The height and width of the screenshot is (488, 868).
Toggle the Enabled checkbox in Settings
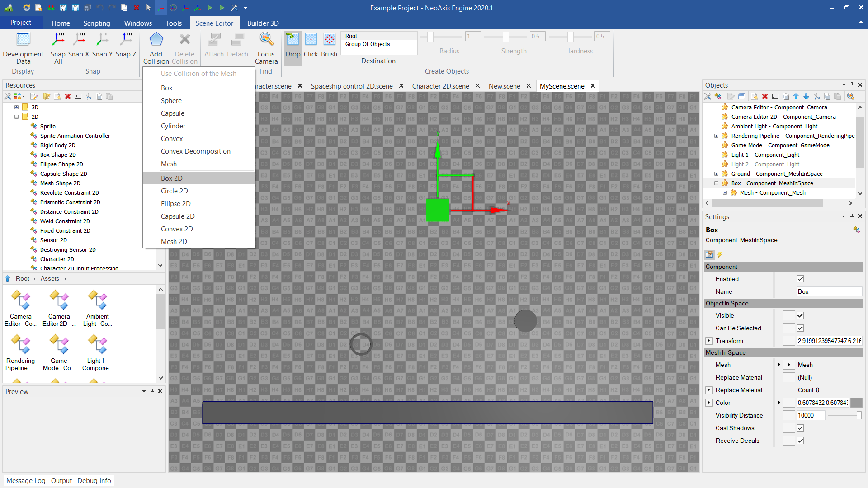pyautogui.click(x=800, y=279)
